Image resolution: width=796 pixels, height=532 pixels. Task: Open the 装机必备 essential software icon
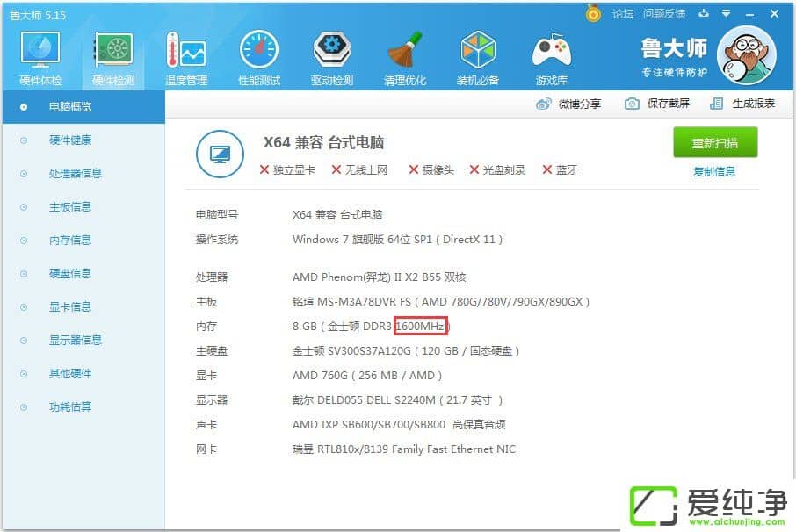click(478, 56)
